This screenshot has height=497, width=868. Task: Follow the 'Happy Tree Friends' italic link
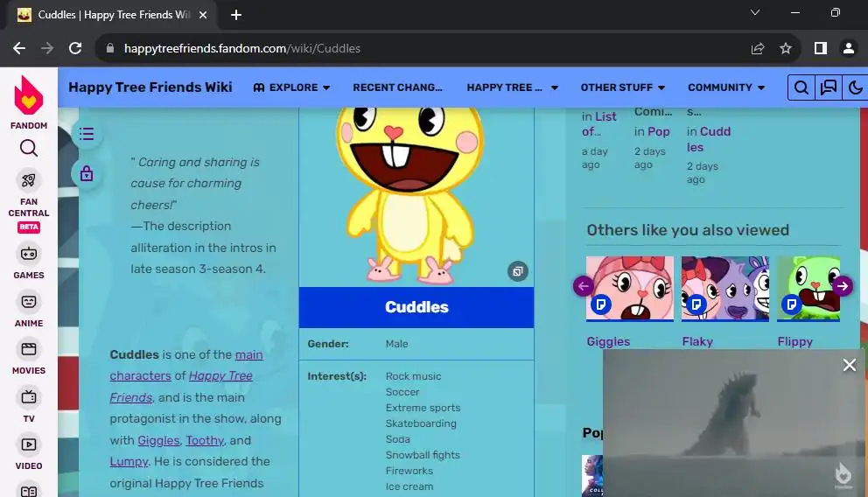pyautogui.click(x=181, y=386)
